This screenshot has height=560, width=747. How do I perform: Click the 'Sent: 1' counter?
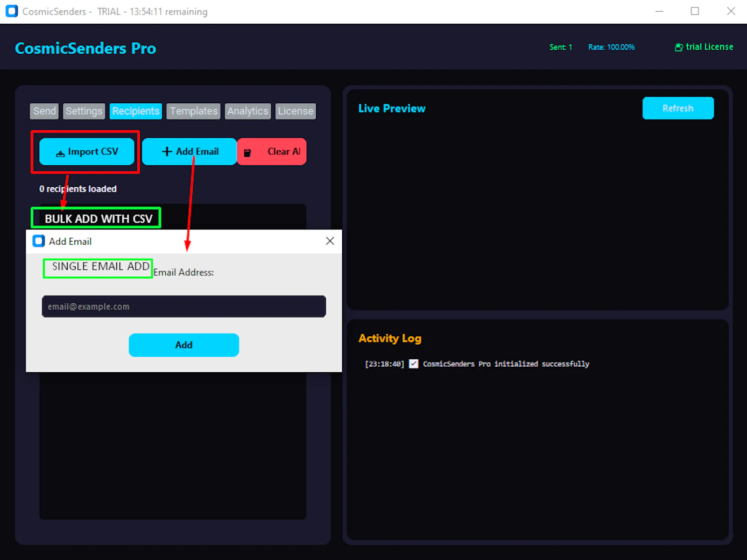[x=561, y=47]
